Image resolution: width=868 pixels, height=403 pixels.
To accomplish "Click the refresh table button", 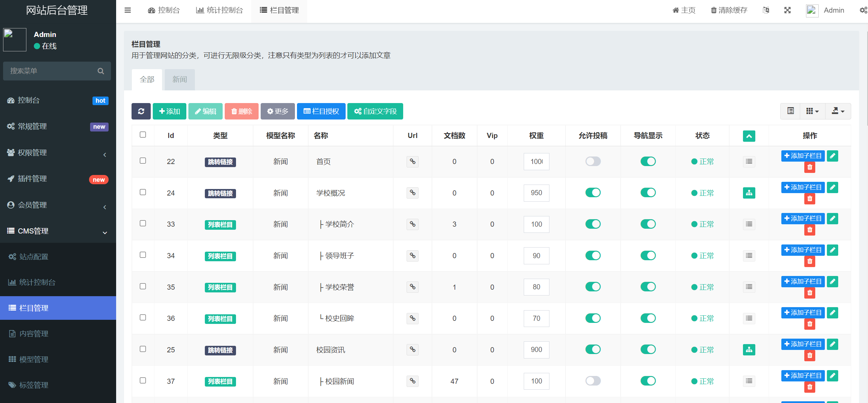I will (x=141, y=111).
